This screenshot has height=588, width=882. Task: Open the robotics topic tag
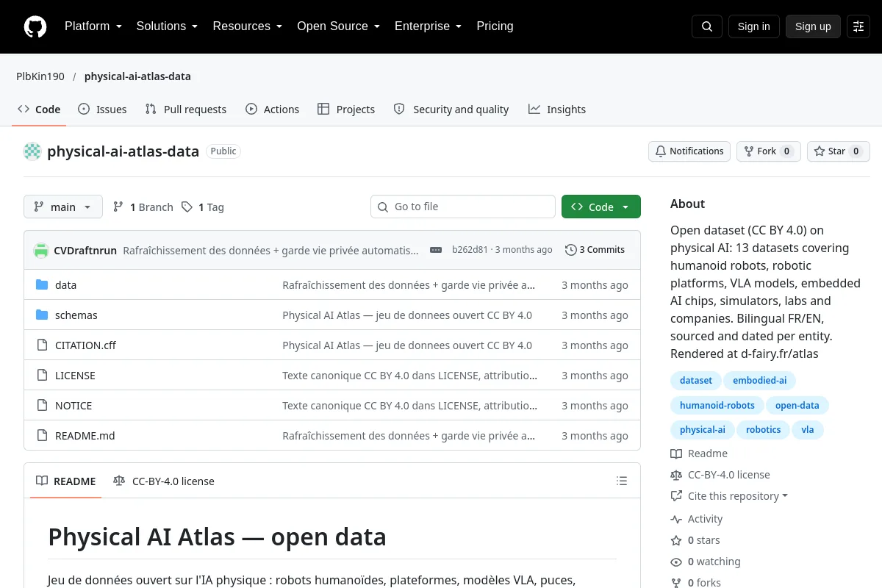point(764,430)
